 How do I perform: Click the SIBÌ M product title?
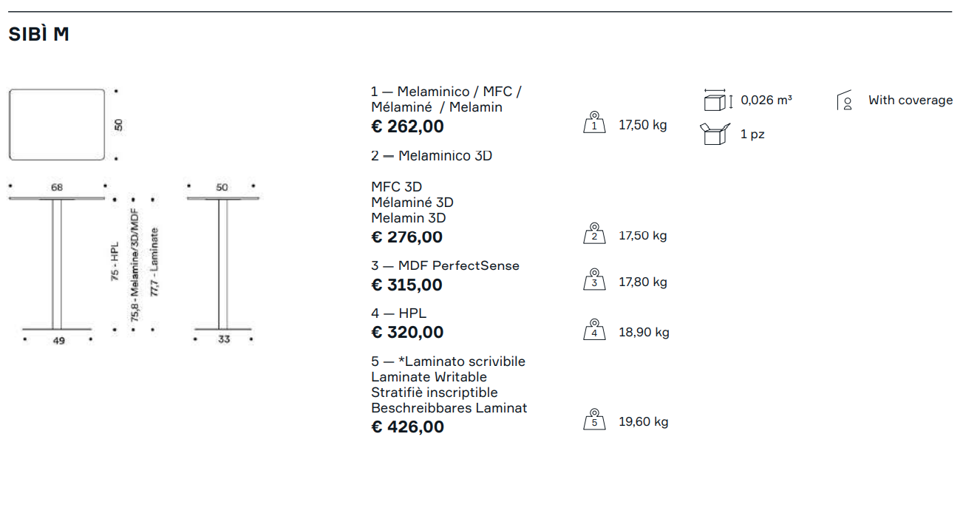pyautogui.click(x=38, y=34)
